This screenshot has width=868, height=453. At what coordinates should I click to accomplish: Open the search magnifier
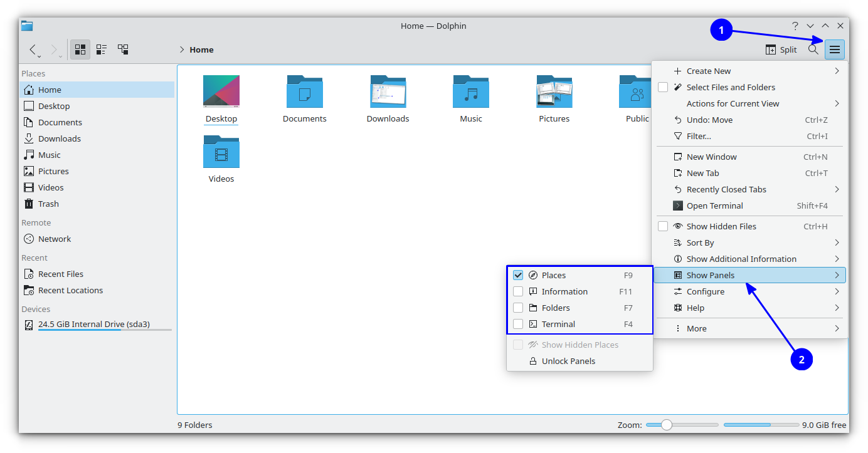pyautogui.click(x=813, y=49)
